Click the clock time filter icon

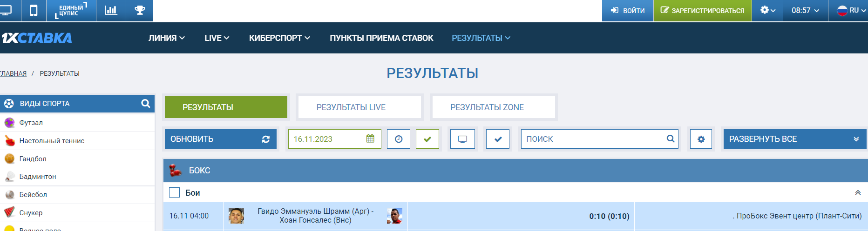399,139
